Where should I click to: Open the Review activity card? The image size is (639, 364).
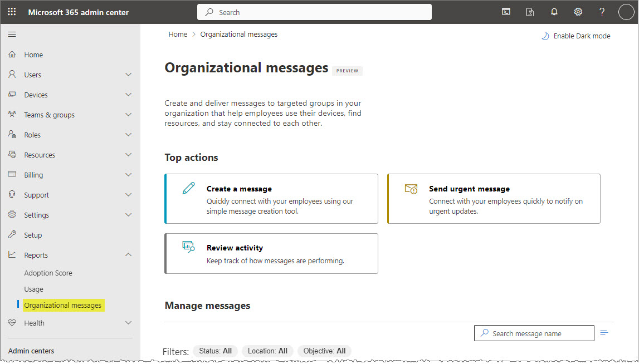point(271,253)
